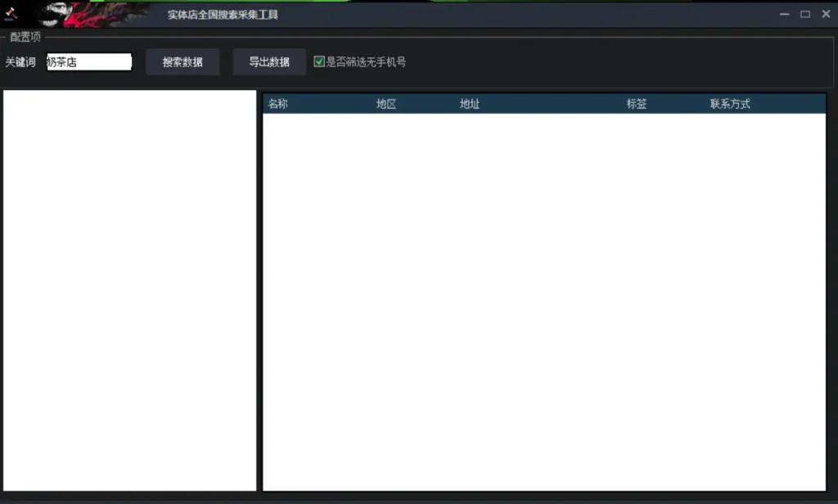Click the 搜索数据 button

click(182, 62)
